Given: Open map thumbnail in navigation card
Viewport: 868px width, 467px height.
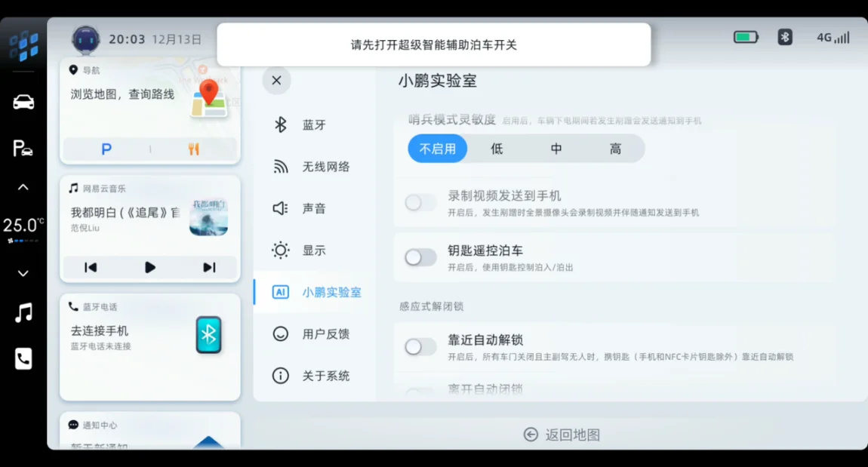Looking at the screenshot, I should 208,98.
